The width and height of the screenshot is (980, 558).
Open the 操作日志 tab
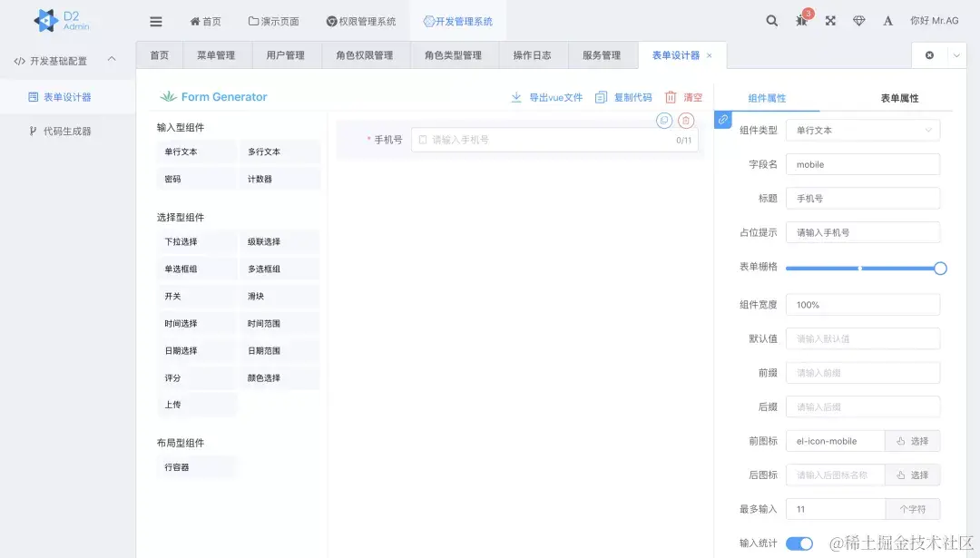pos(533,54)
